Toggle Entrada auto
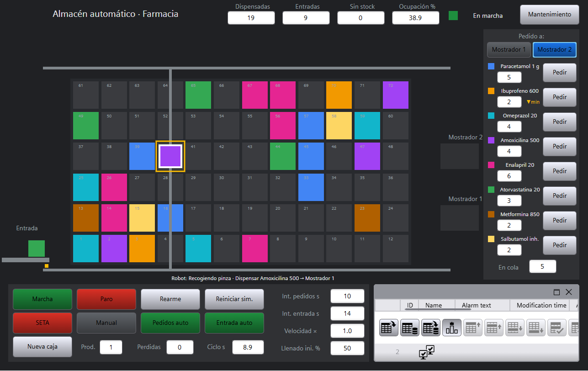Image resolution: width=588 pixels, height=371 pixels. pyautogui.click(x=234, y=323)
